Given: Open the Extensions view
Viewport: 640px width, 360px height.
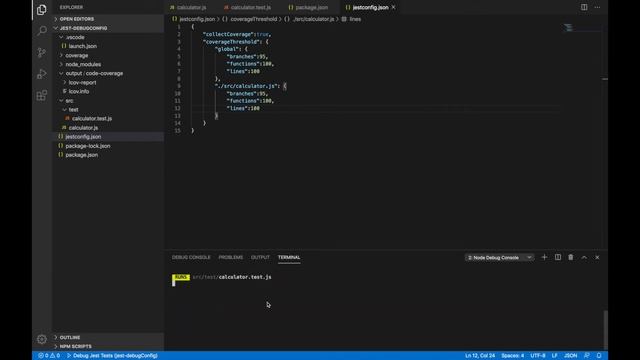Looking at the screenshot, I should [x=42, y=96].
